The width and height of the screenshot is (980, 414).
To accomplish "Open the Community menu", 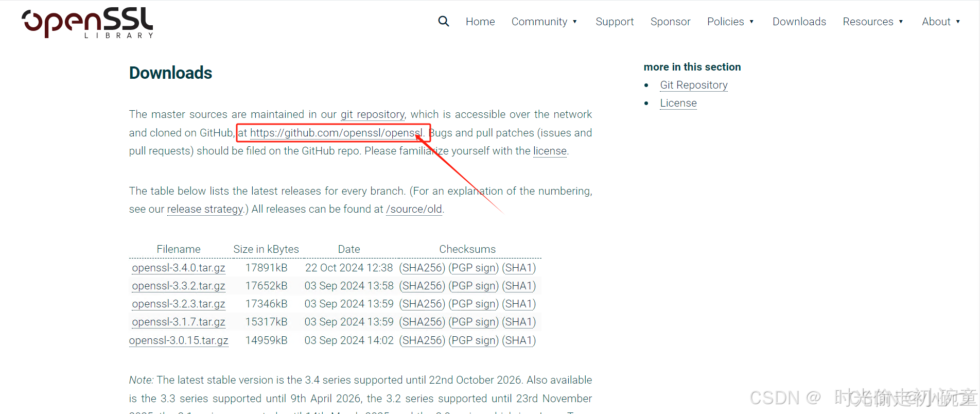I will (x=539, y=22).
